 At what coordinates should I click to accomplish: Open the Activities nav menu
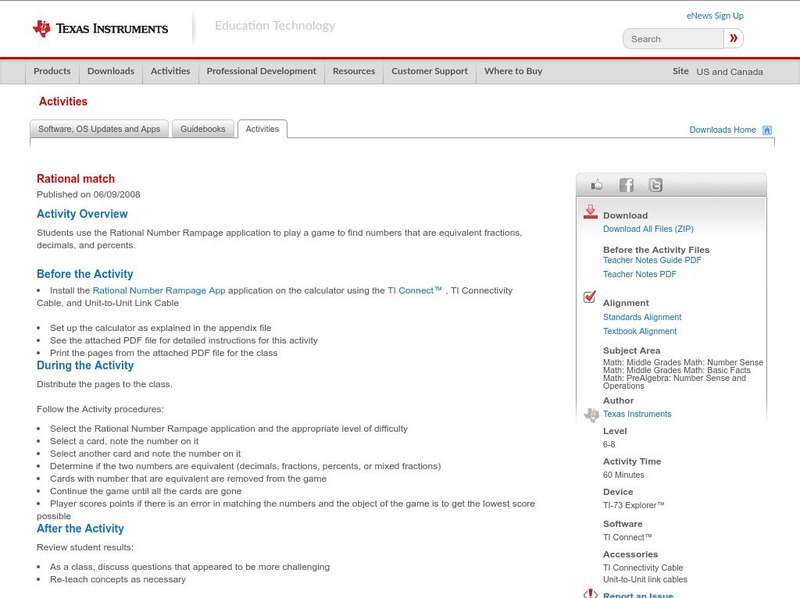point(170,71)
